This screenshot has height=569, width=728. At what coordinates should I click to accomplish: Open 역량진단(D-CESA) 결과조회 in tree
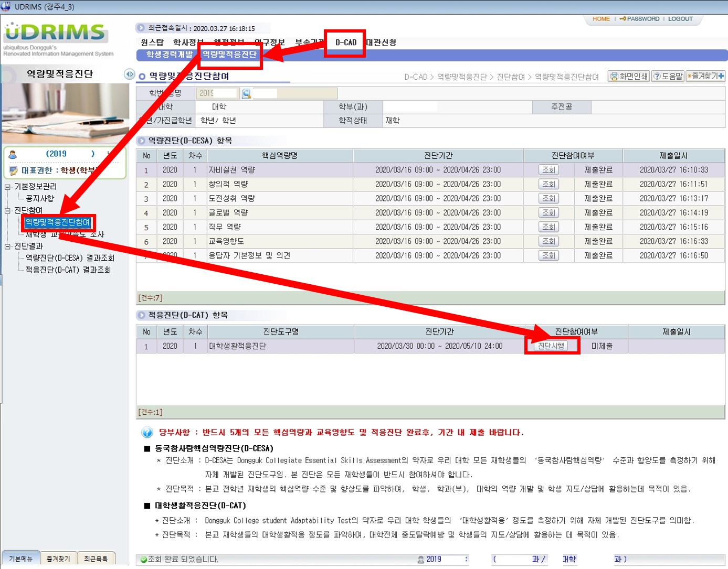coord(70,258)
